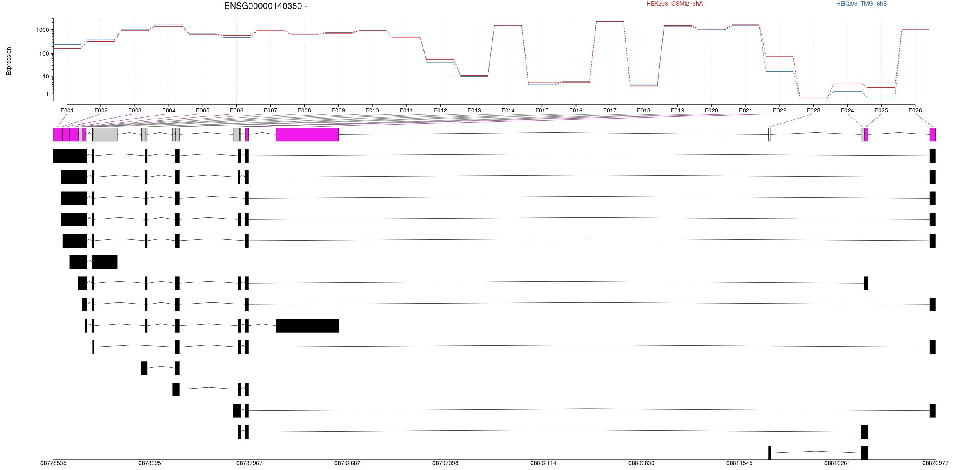980x470 pixels.
Task: Click exon label E003
Action: pos(135,110)
